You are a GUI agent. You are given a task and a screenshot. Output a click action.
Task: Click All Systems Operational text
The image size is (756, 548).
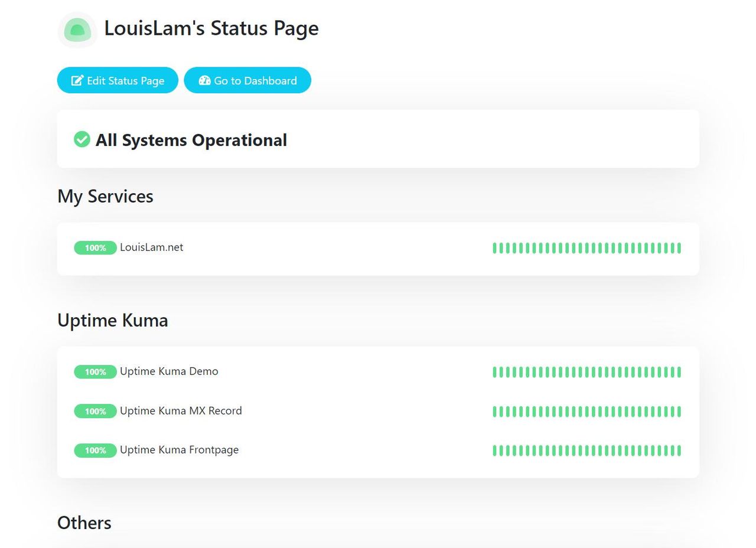191,140
